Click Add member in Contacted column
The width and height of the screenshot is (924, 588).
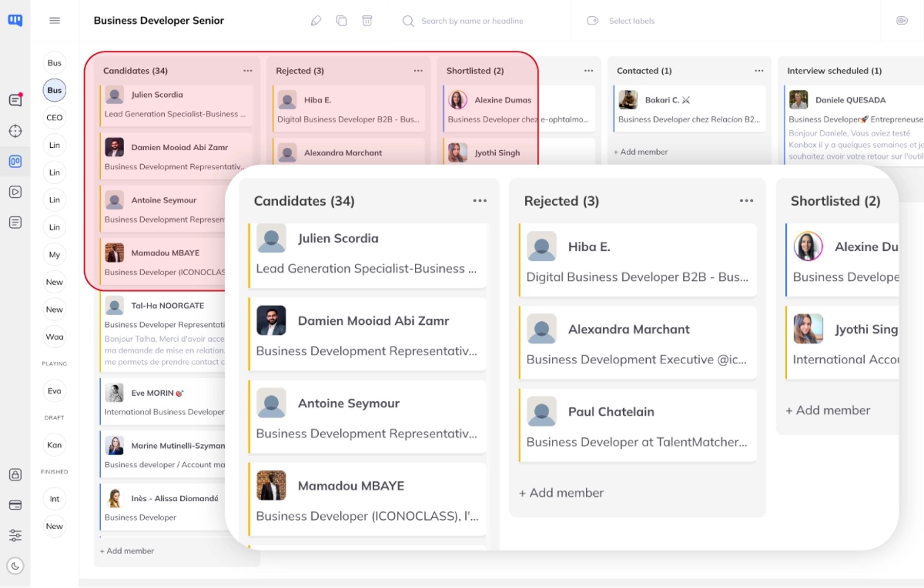[641, 152]
